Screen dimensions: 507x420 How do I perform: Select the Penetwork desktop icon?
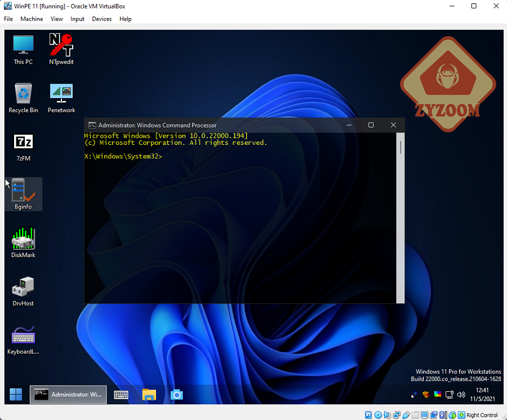[x=61, y=98]
